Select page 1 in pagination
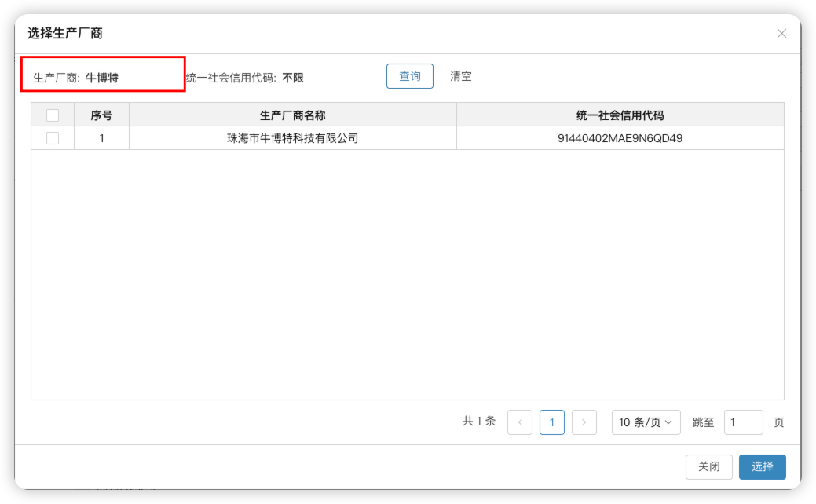This screenshot has height=504, width=816. [x=551, y=422]
